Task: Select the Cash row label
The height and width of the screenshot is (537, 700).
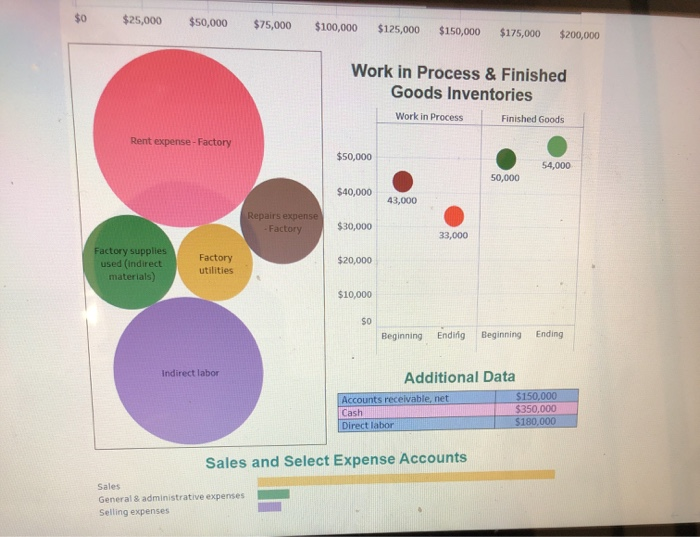Action: [x=417, y=412]
